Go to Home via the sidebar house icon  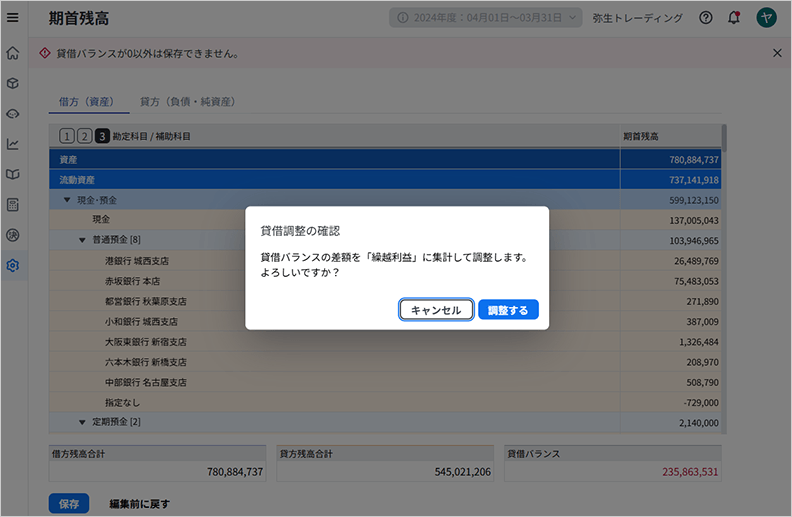pos(13,52)
